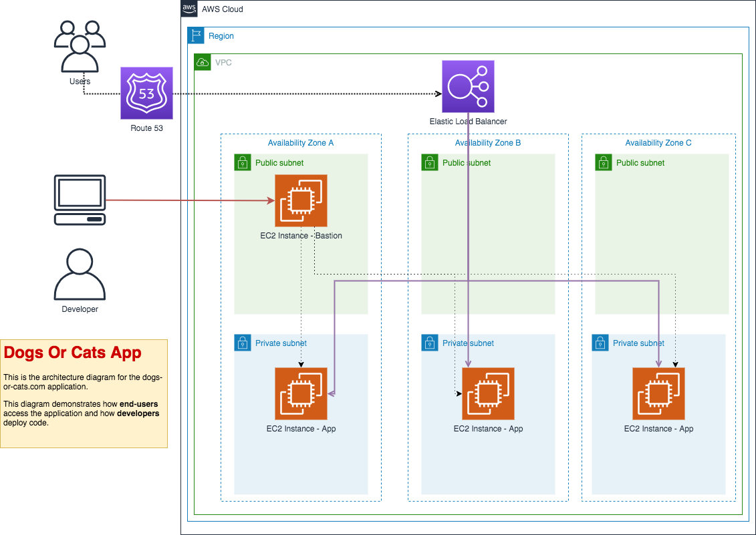Select the Availability Zone B container label
Image resolution: width=756 pixels, height=535 pixels.
487,142
